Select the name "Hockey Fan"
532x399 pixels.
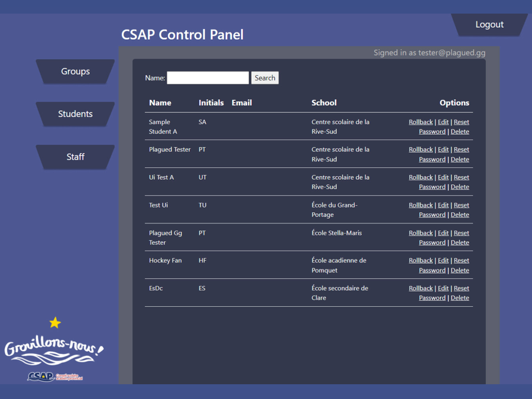(x=166, y=261)
